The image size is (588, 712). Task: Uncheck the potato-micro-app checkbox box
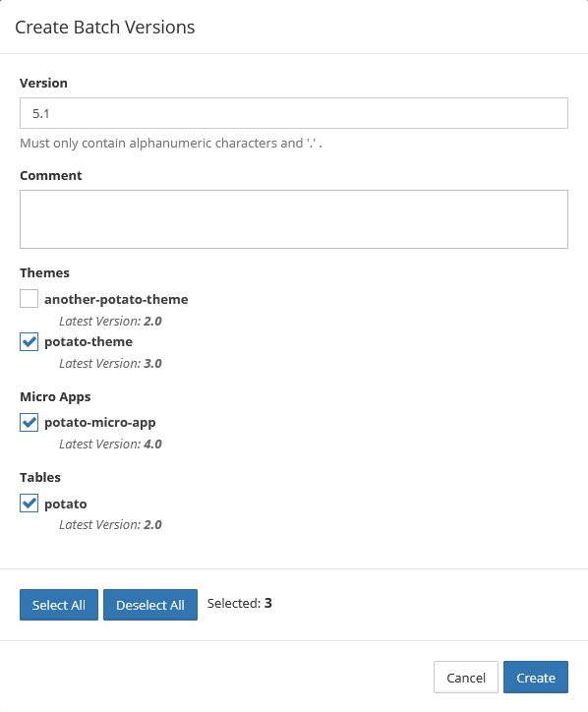coord(29,422)
